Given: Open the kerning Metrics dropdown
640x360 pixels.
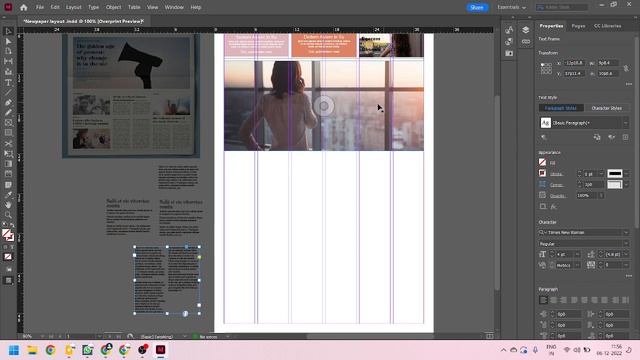Looking at the screenshot, I should (x=577, y=265).
